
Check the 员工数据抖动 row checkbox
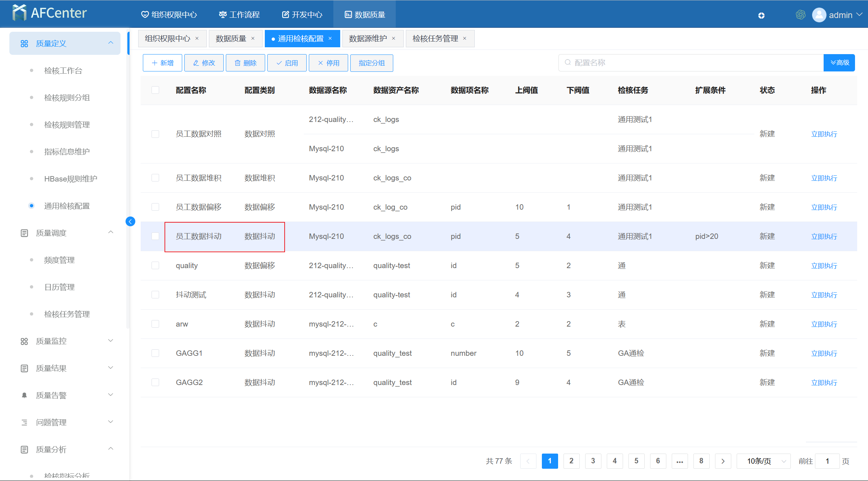(155, 236)
